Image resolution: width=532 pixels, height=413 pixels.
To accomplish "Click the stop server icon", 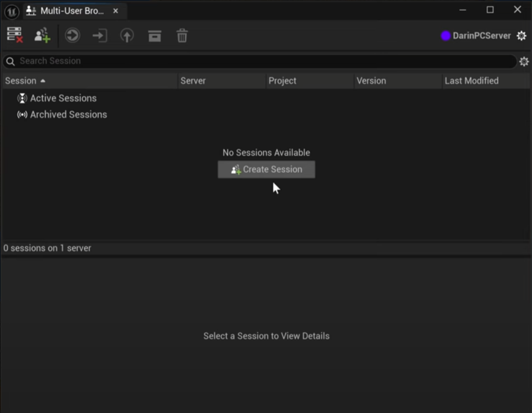I will [15, 35].
